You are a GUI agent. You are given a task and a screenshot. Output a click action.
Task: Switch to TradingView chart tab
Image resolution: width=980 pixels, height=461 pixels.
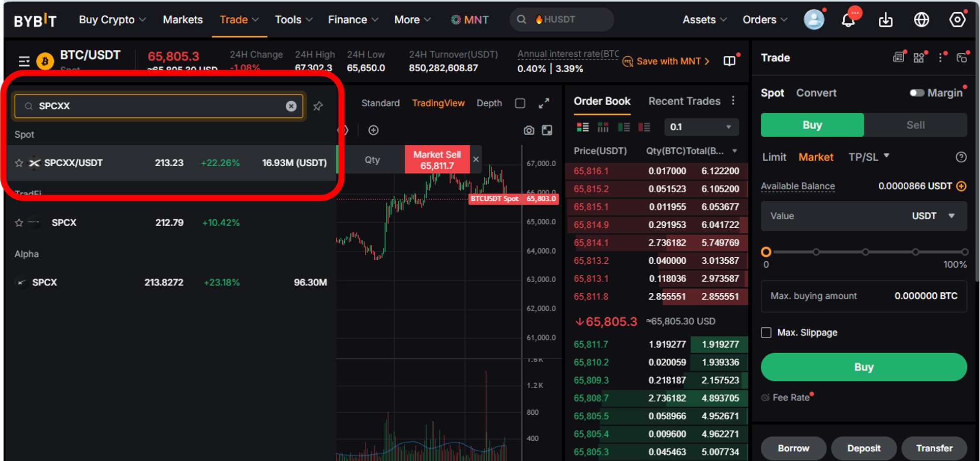[x=438, y=103]
